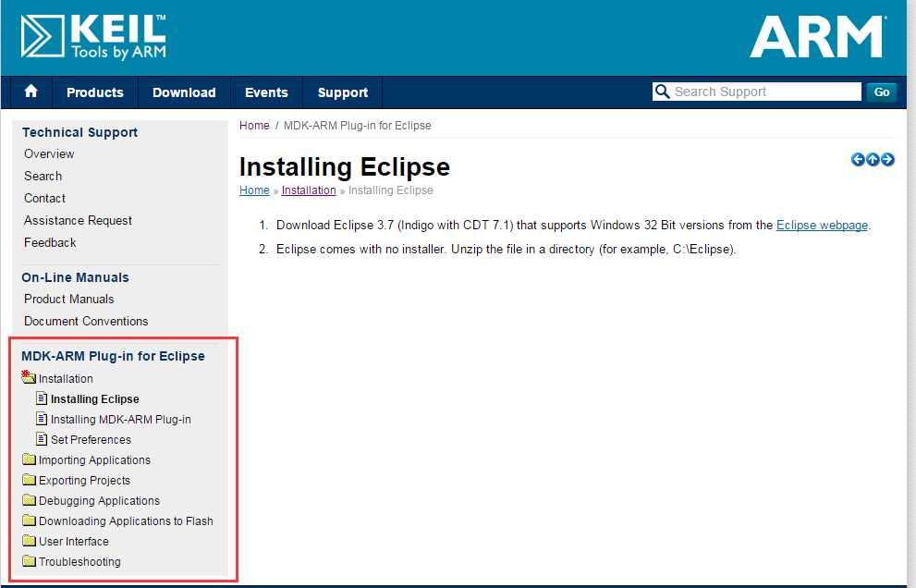The image size is (916, 588).
Task: Open the Products menu
Action: pyautogui.click(x=95, y=92)
